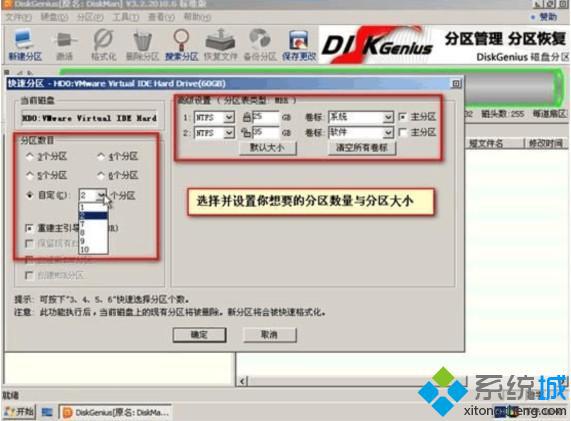
Task: Click the 备份分区 (backup partition) toolbar icon
Action: (x=260, y=45)
